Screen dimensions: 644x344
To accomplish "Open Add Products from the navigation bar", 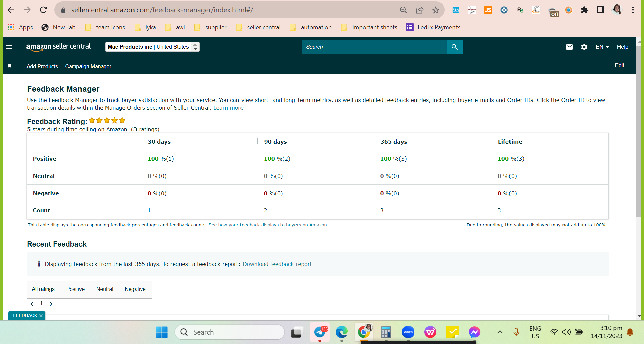I will (42, 66).
